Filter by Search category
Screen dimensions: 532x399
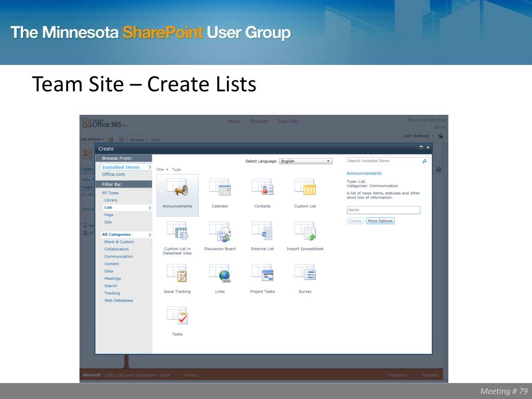pyautogui.click(x=111, y=286)
